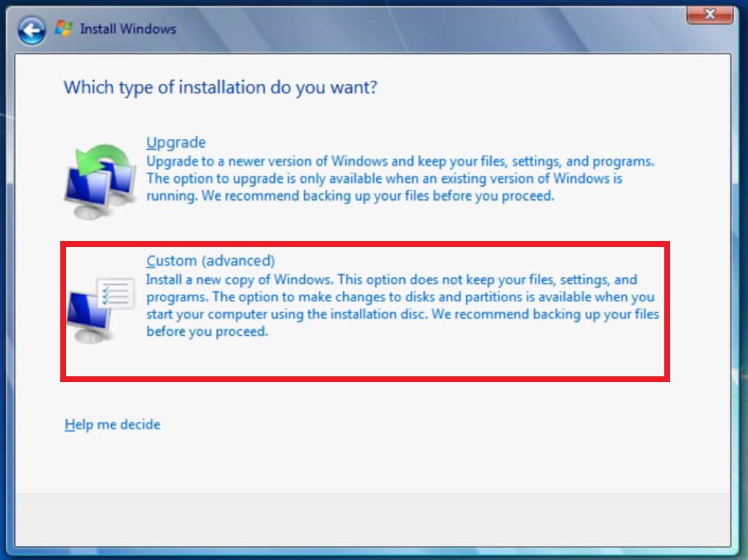Click the 'before you proceed.' line under Custom

pos(207,331)
